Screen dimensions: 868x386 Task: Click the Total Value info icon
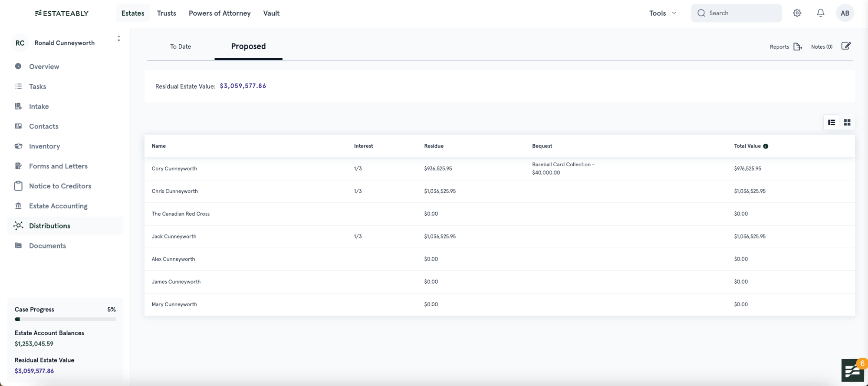766,146
